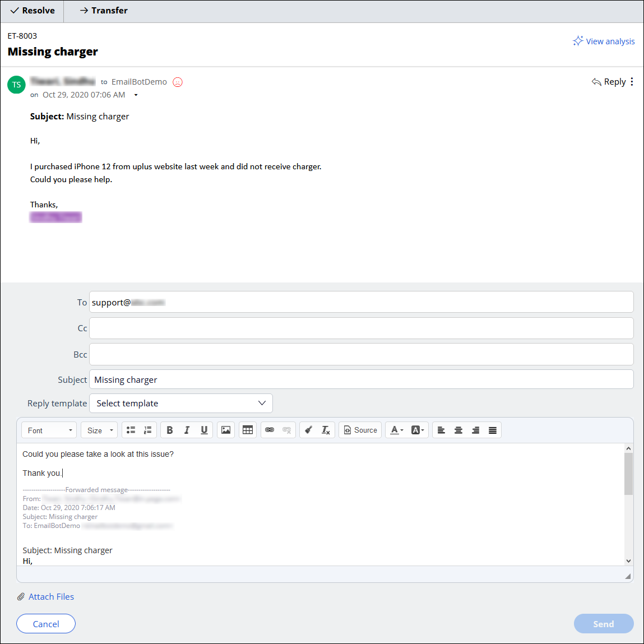Open the Size dropdown
This screenshot has width=644, height=644.
[100, 430]
